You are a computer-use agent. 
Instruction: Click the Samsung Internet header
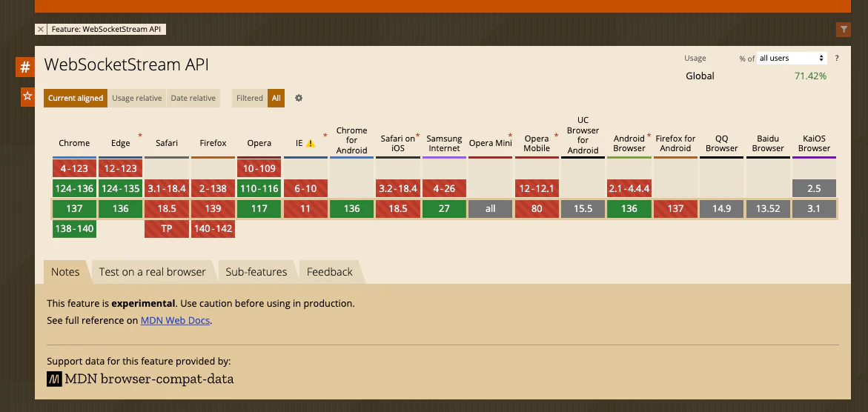coord(444,144)
